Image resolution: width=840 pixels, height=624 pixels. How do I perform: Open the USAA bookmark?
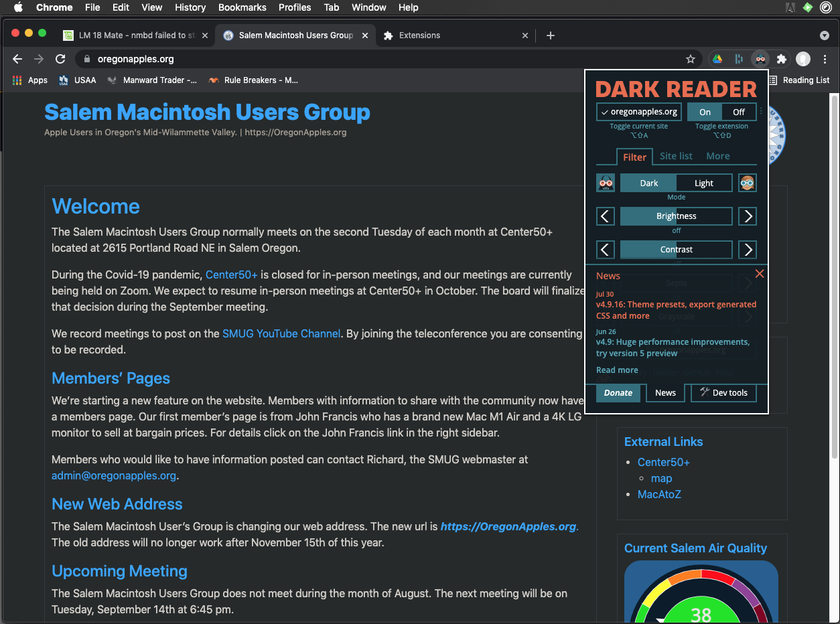coord(78,80)
